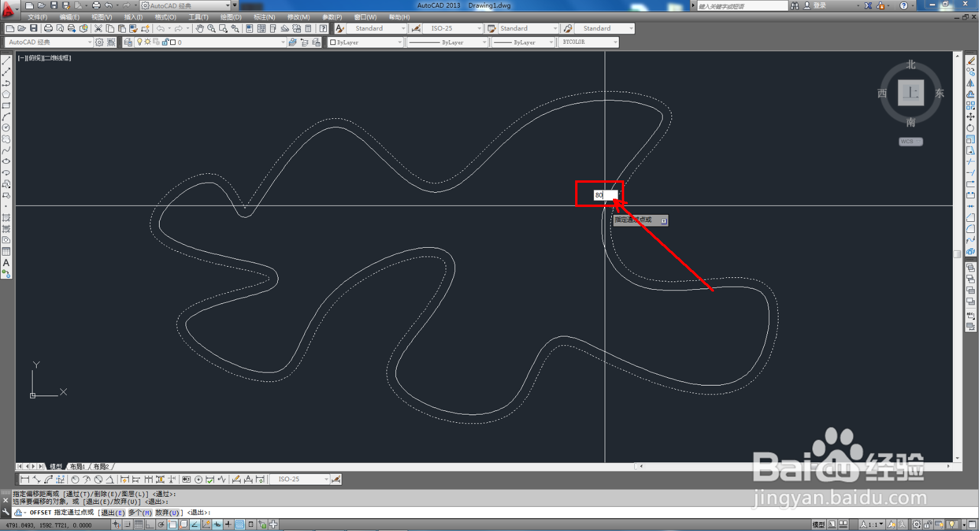Viewport: 980px width, 531px height.
Task: Click the 放弃(U) command option
Action: [x=167, y=513]
